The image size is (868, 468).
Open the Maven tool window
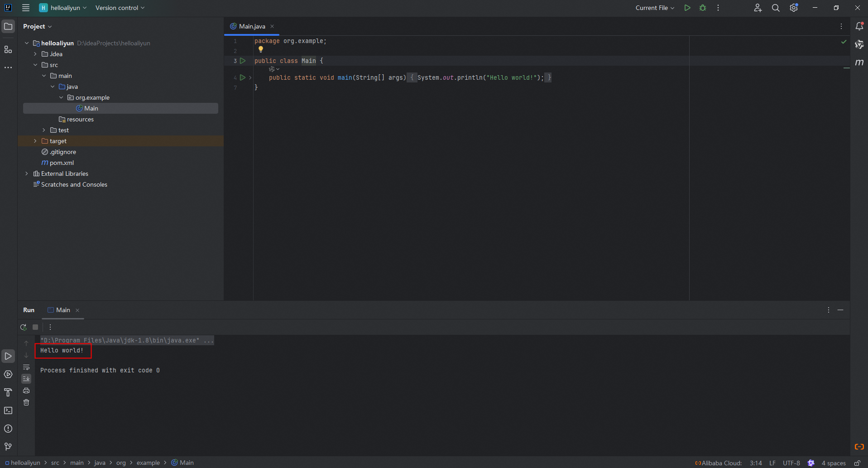pos(859,63)
